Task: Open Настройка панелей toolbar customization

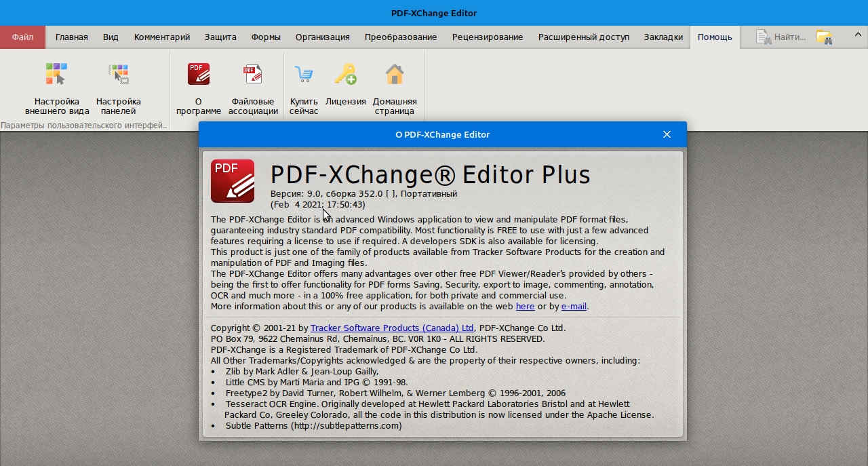Action: pyautogui.click(x=119, y=88)
